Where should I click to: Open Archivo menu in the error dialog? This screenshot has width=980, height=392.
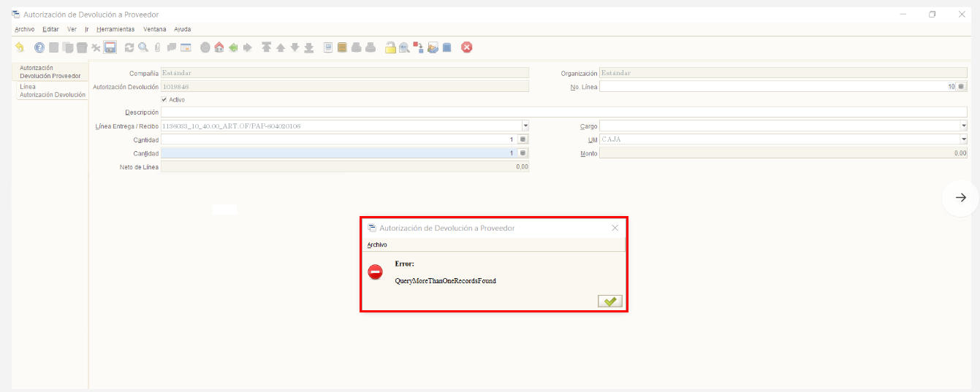coord(377,245)
